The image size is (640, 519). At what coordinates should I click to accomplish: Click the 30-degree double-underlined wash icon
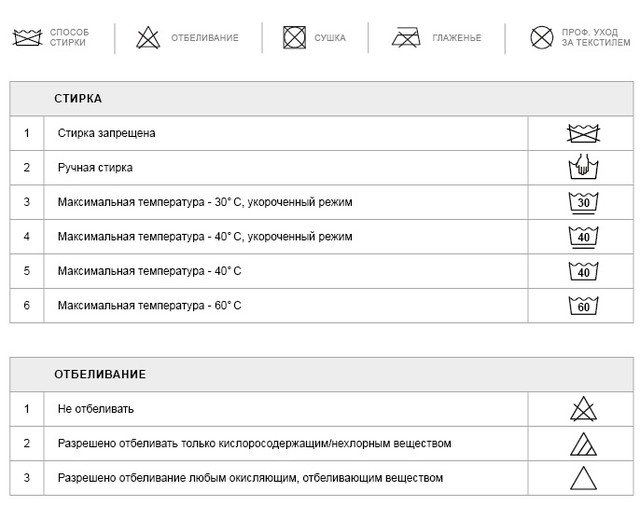[x=583, y=203]
